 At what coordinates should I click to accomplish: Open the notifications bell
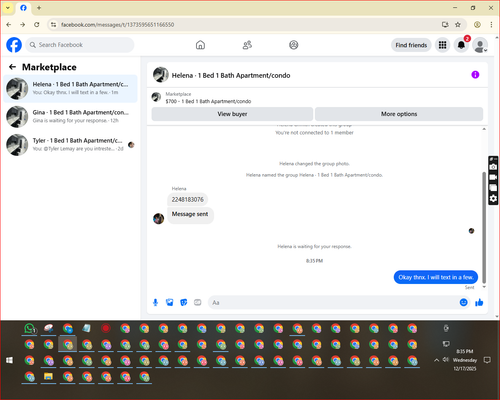pos(461,45)
